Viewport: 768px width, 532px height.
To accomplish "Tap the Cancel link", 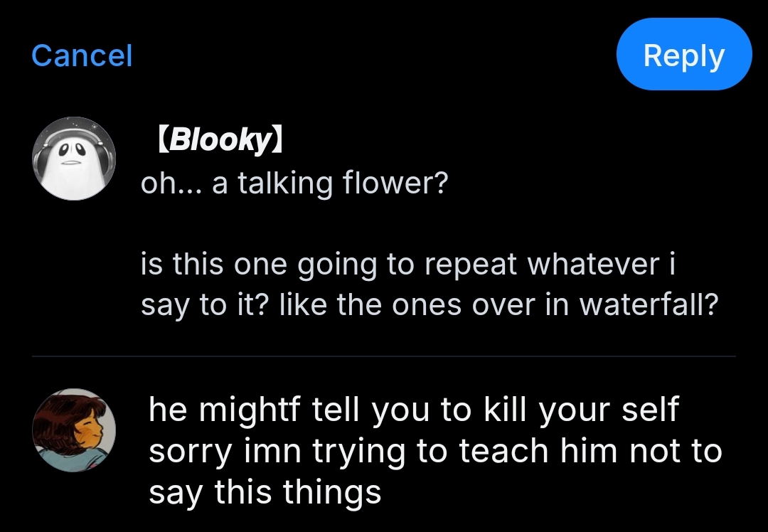I will (82, 55).
